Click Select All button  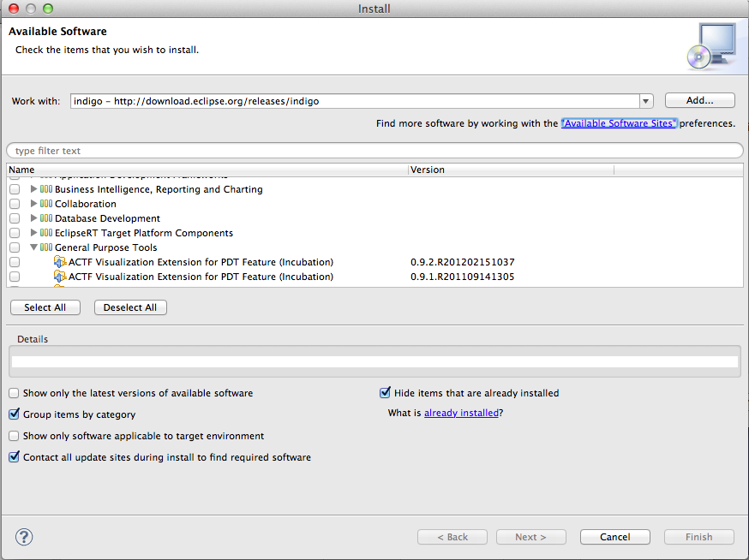(45, 307)
